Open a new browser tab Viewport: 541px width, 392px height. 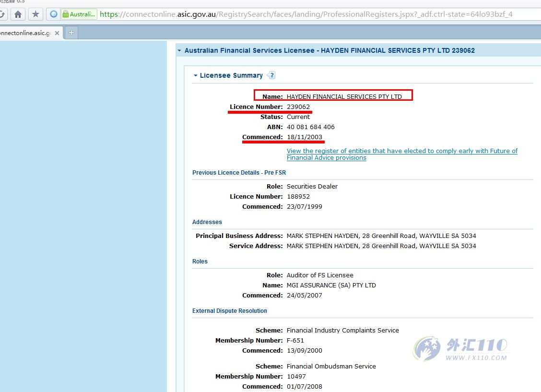[71, 33]
